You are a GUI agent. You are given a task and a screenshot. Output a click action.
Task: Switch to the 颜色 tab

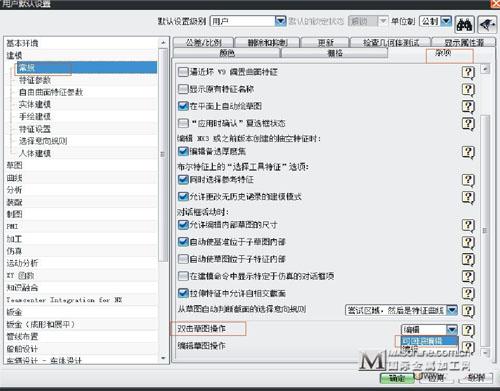click(x=227, y=53)
